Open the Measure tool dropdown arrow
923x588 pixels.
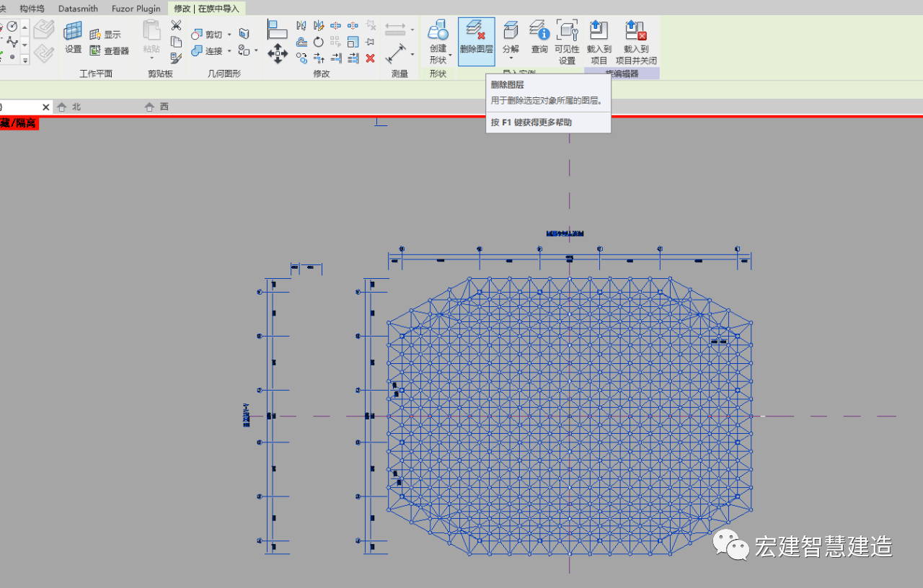tap(412, 30)
